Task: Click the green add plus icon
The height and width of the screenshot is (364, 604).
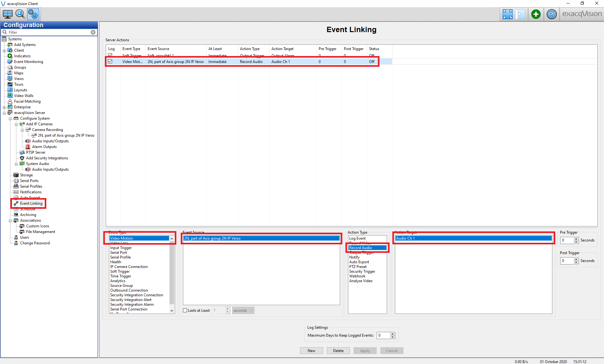Action: pos(536,14)
